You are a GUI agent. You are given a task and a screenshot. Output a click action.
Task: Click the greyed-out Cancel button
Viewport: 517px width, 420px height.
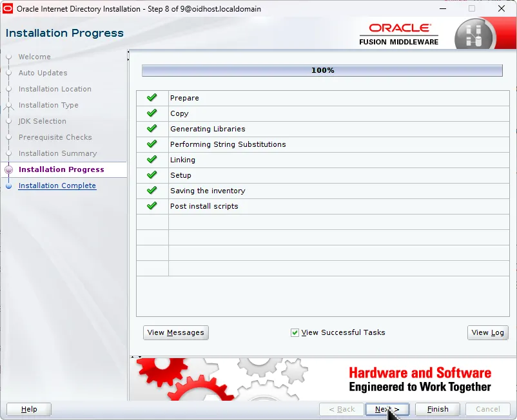(x=487, y=409)
